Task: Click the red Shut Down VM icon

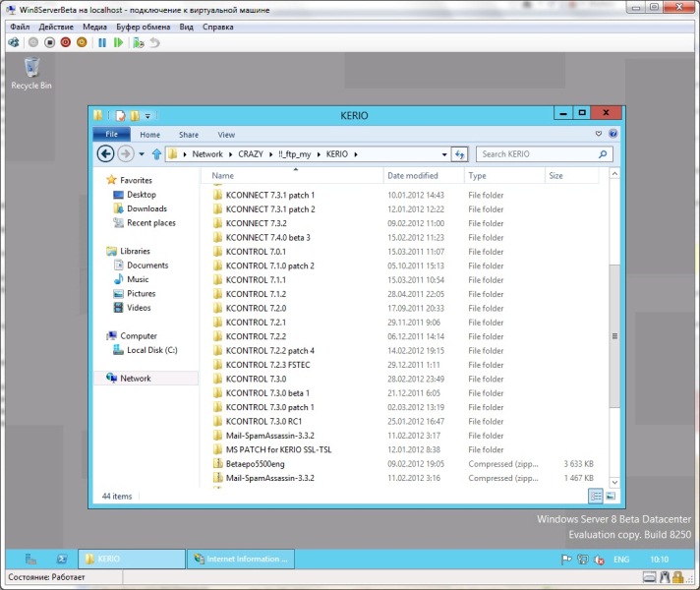Action: 66,42
